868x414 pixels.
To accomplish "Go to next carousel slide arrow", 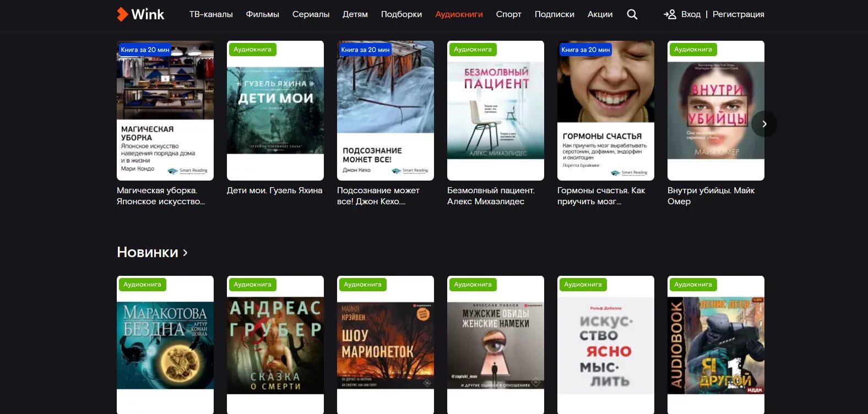I will (x=764, y=124).
